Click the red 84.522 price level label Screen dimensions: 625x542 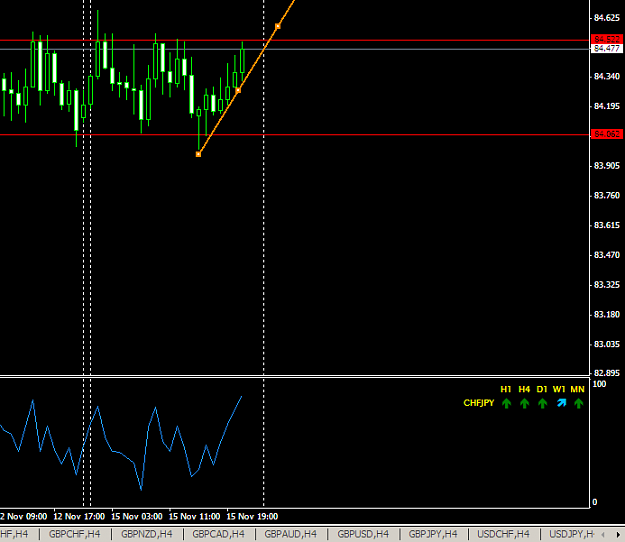[606, 39]
